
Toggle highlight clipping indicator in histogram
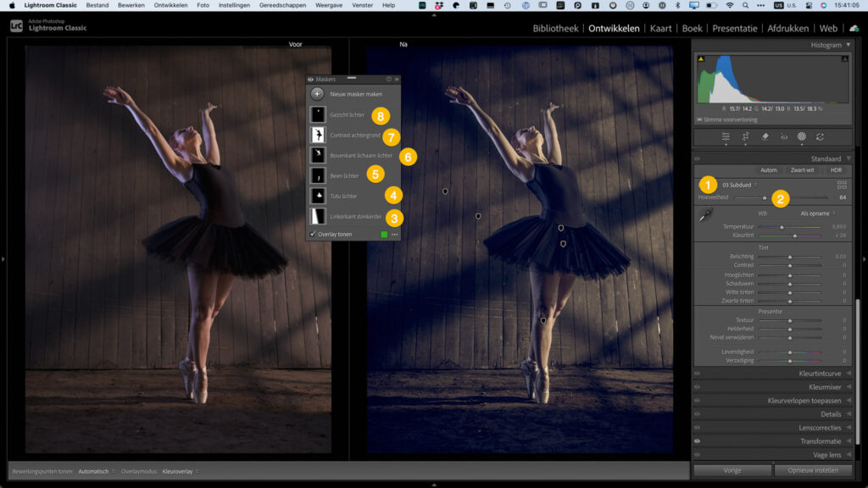pos(845,58)
